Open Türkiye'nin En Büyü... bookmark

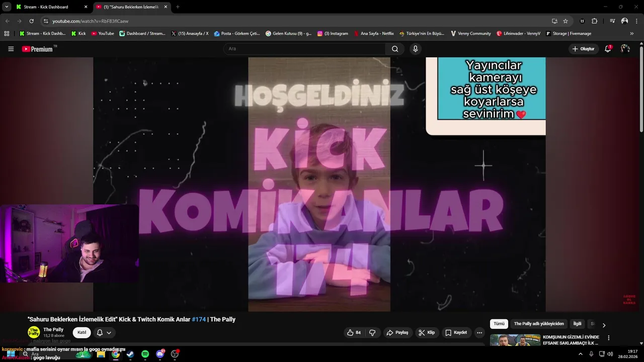tap(422, 34)
